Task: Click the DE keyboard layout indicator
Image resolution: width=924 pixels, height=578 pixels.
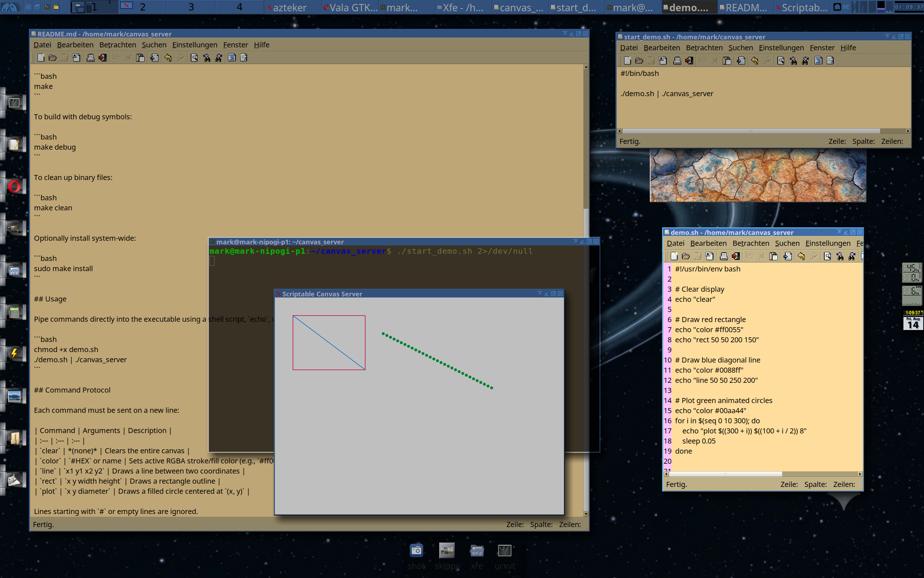Action: point(845,7)
